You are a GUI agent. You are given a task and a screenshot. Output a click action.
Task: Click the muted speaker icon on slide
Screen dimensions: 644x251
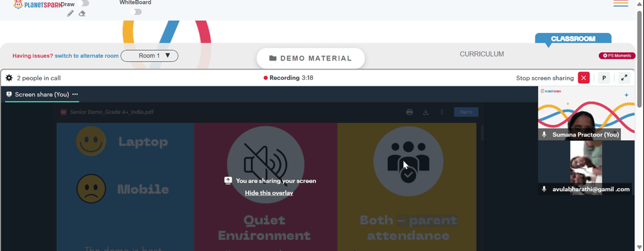pos(266,165)
